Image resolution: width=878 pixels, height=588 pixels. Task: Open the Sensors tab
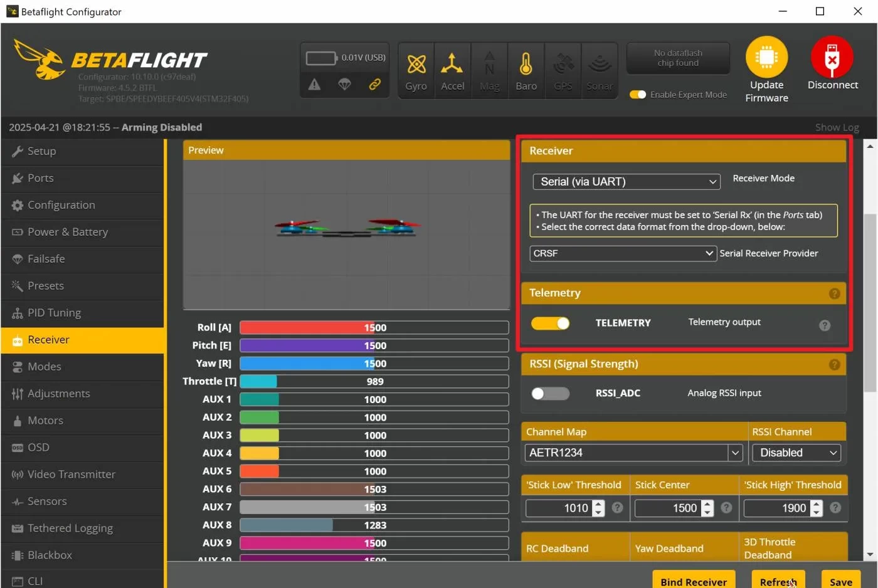83,501
